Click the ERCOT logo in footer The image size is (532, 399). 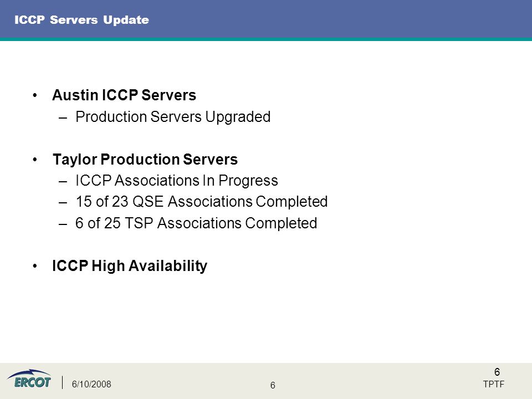coord(29,378)
